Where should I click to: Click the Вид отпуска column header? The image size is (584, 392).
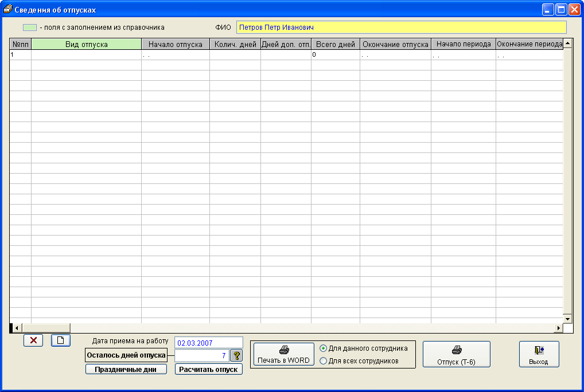86,45
